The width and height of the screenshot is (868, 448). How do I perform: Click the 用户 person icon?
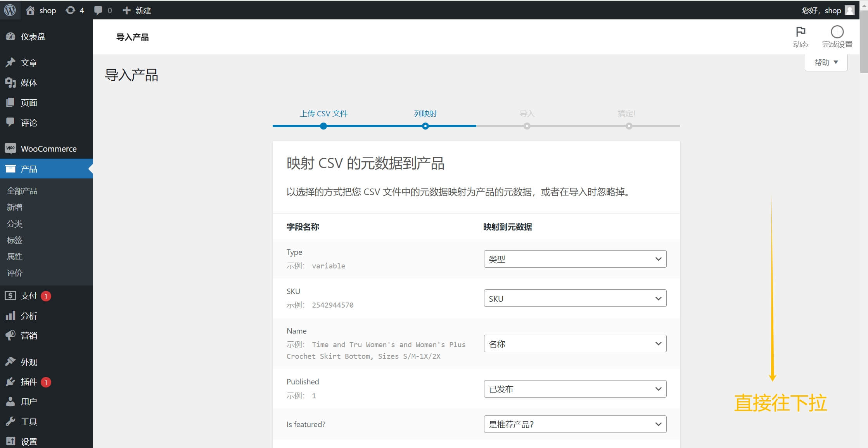(10, 401)
